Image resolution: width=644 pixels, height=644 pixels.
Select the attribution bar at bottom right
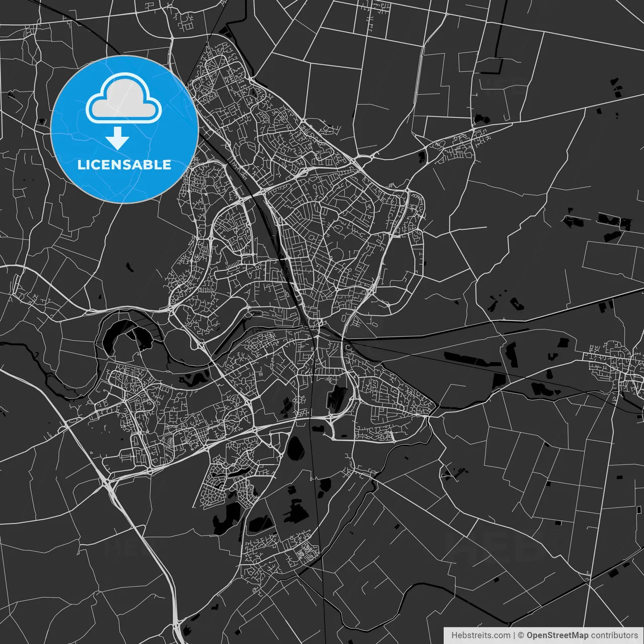click(x=542, y=634)
